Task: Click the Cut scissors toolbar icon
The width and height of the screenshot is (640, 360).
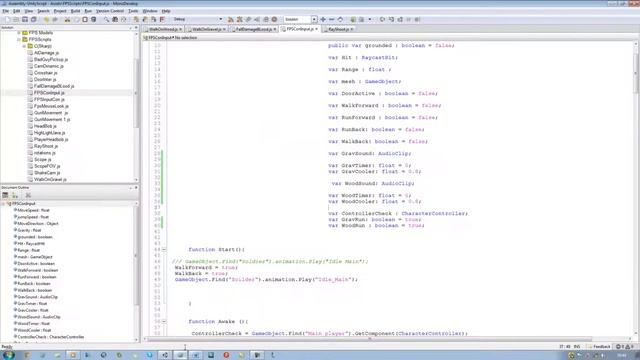Action: click(x=67, y=20)
